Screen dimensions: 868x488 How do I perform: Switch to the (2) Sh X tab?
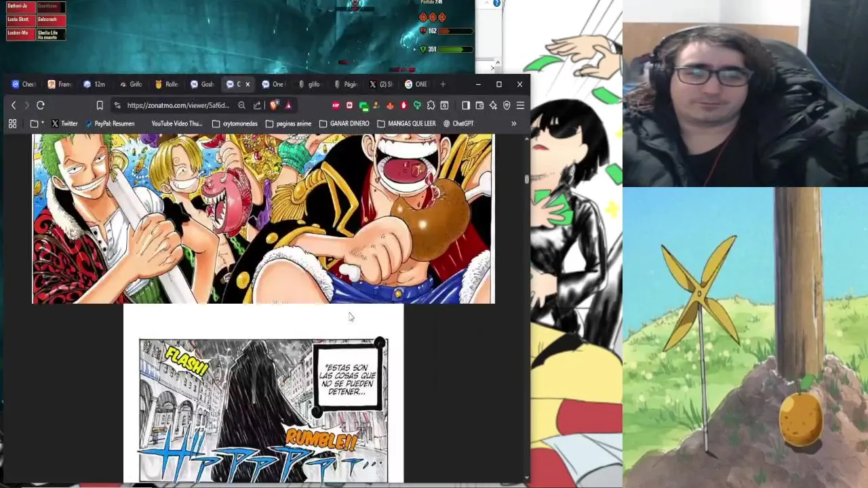click(382, 84)
